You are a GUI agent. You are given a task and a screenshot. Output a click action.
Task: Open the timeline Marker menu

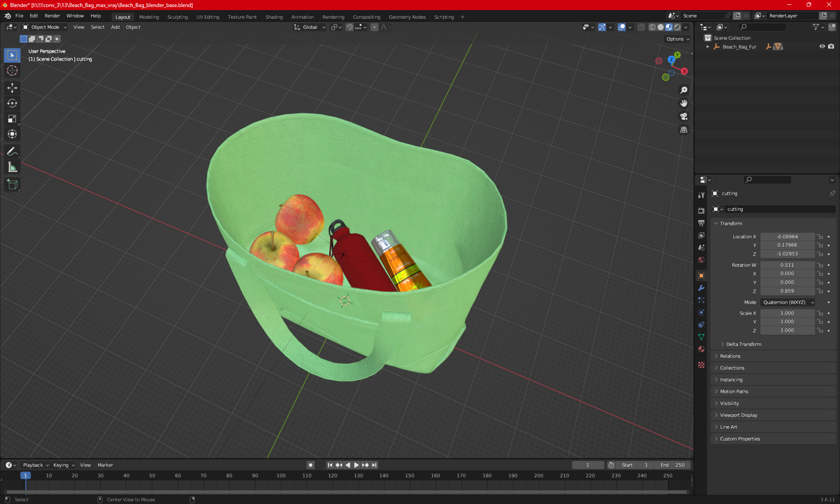105,465
